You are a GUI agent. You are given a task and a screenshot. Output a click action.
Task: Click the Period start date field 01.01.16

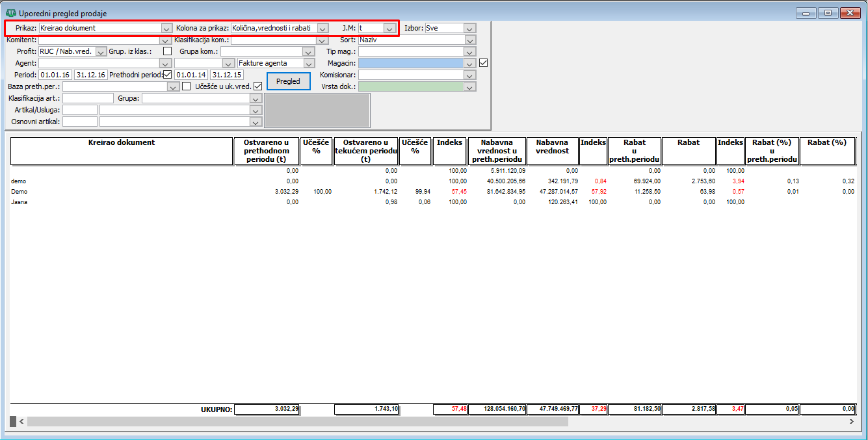(x=55, y=75)
